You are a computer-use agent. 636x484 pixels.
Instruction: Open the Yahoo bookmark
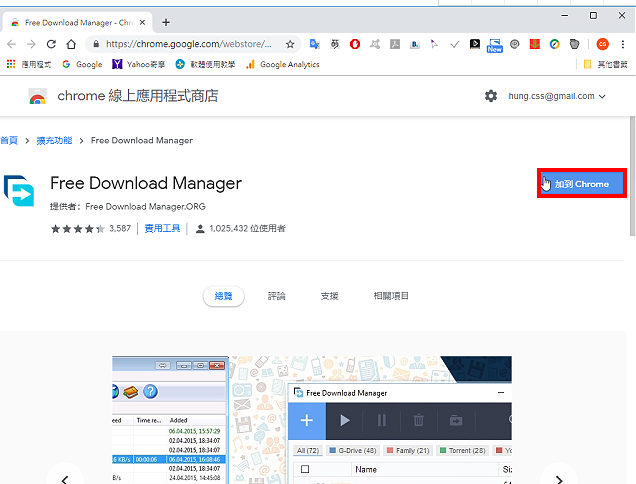[139, 64]
